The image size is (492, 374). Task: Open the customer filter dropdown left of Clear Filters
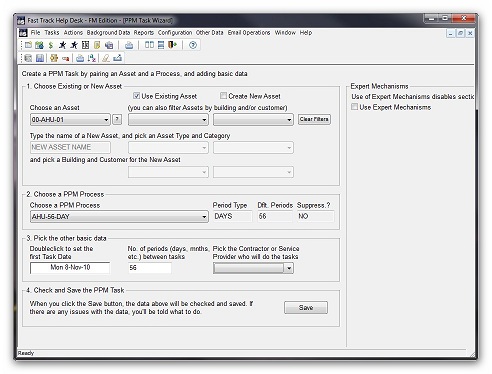253,120
